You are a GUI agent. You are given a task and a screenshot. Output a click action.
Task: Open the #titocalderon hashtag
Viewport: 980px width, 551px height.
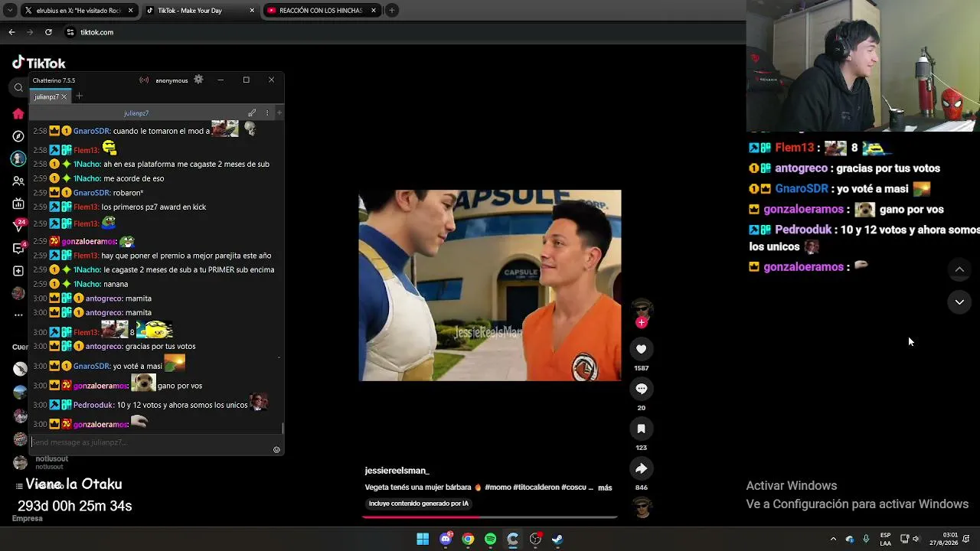[537, 487]
